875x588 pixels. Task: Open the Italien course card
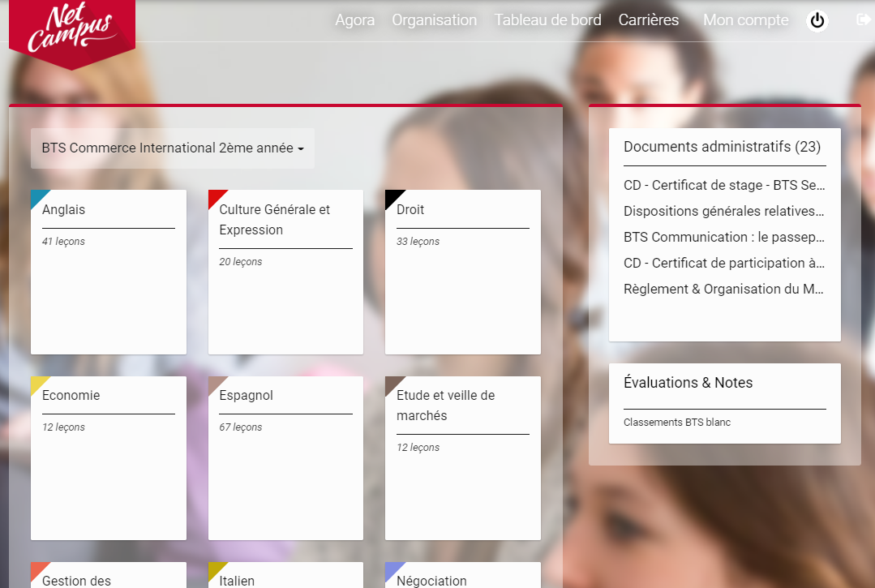[x=285, y=575]
